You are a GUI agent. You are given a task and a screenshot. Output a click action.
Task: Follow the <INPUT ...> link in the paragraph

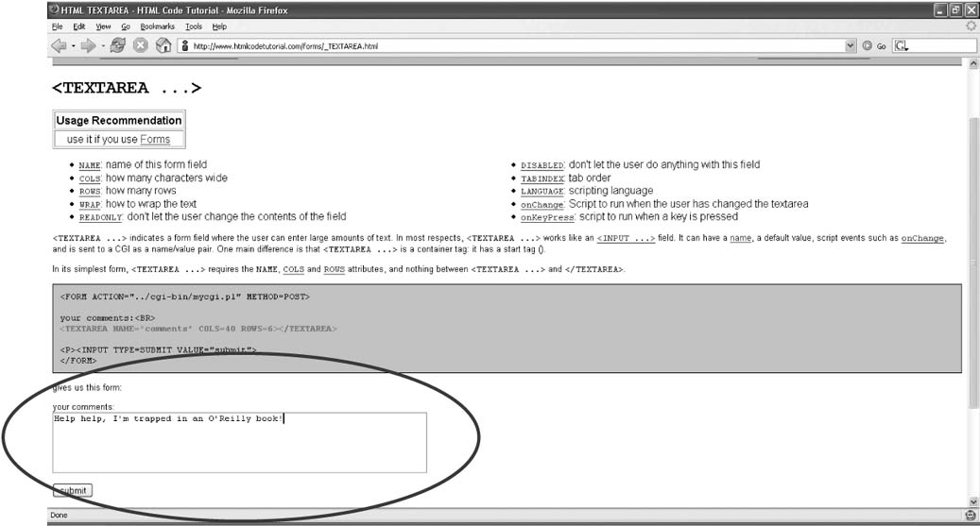[626, 238]
